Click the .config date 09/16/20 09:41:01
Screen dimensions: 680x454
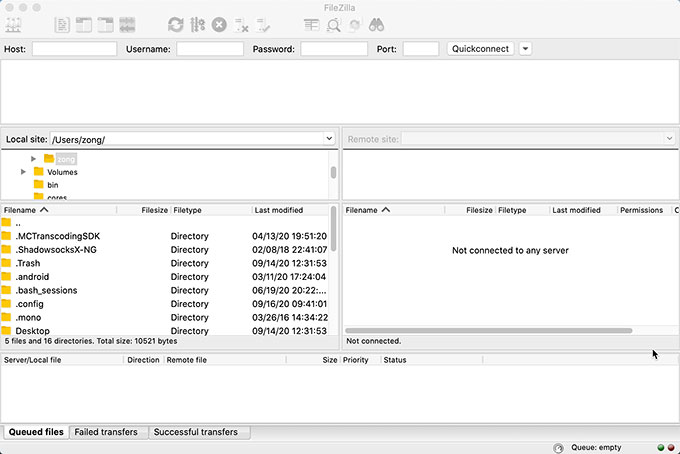[289, 304]
